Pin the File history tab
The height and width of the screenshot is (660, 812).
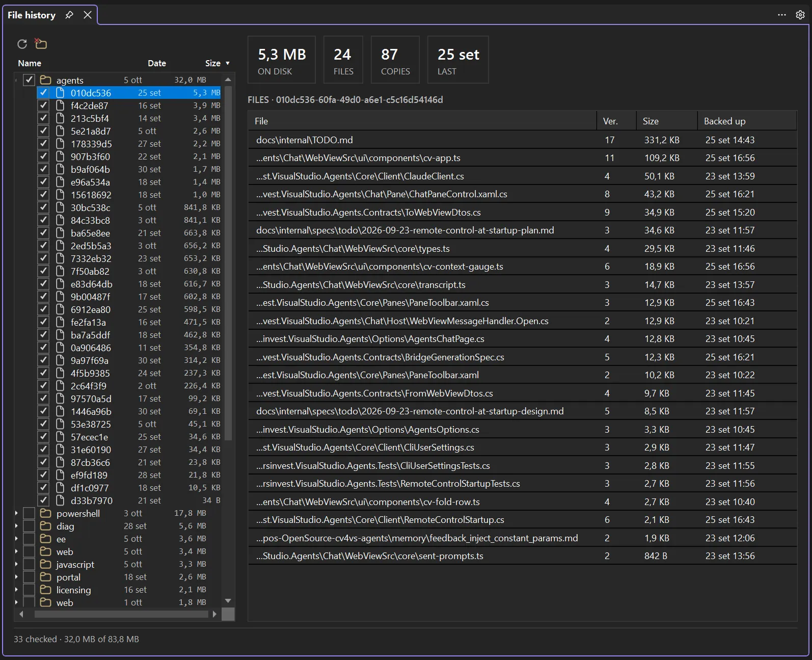pyautogui.click(x=69, y=15)
